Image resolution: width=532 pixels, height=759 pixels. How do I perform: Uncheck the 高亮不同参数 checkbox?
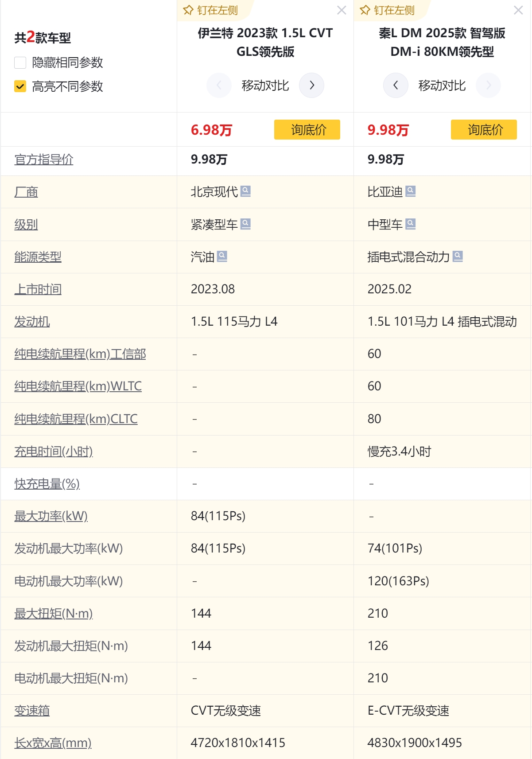coord(20,86)
